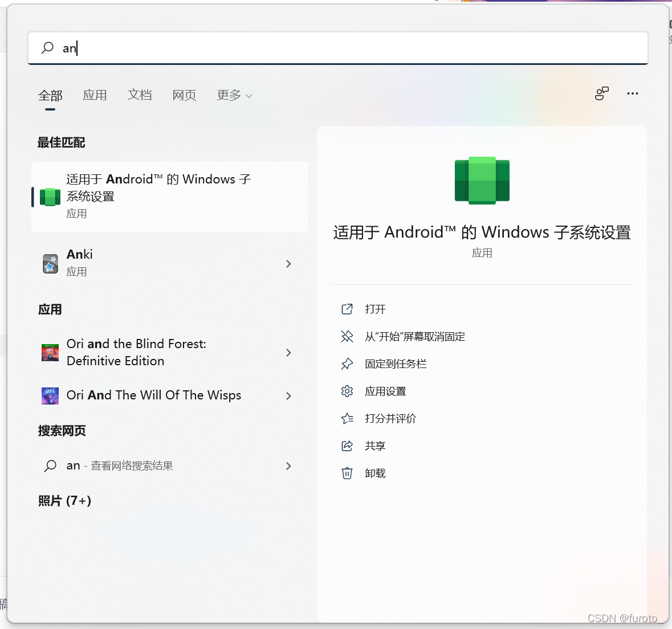
Task: Expand the Anki result chevron
Action: click(x=288, y=264)
